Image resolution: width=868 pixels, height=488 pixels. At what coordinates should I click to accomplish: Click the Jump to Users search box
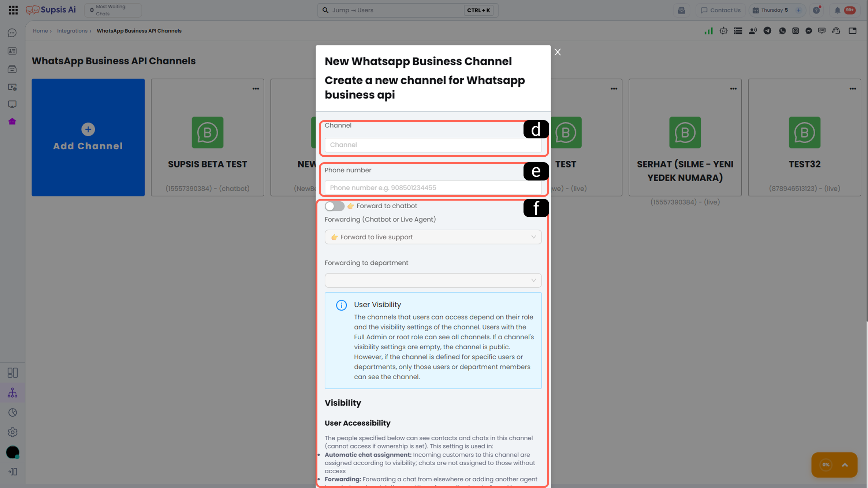point(407,10)
